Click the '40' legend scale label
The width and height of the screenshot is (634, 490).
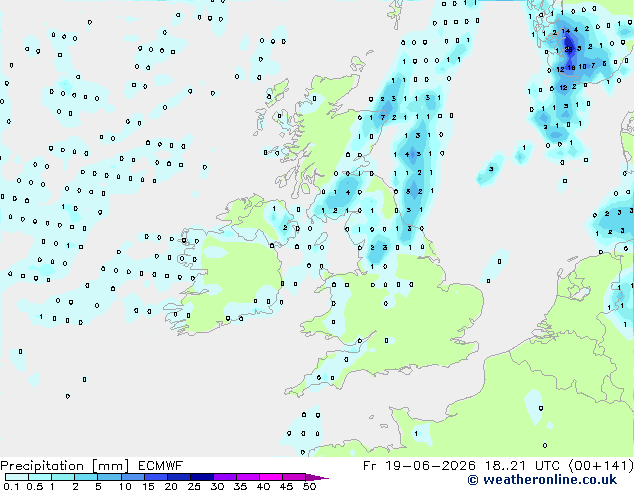[x=263, y=486]
